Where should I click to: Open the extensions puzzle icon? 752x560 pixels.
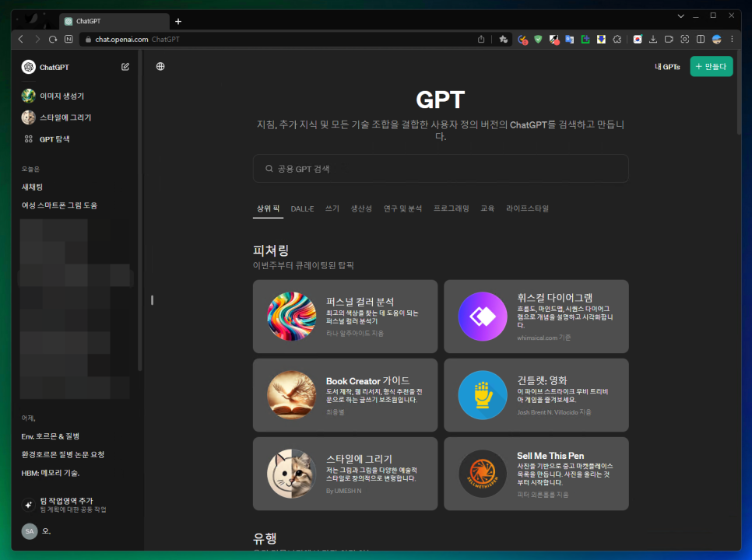[x=617, y=40]
